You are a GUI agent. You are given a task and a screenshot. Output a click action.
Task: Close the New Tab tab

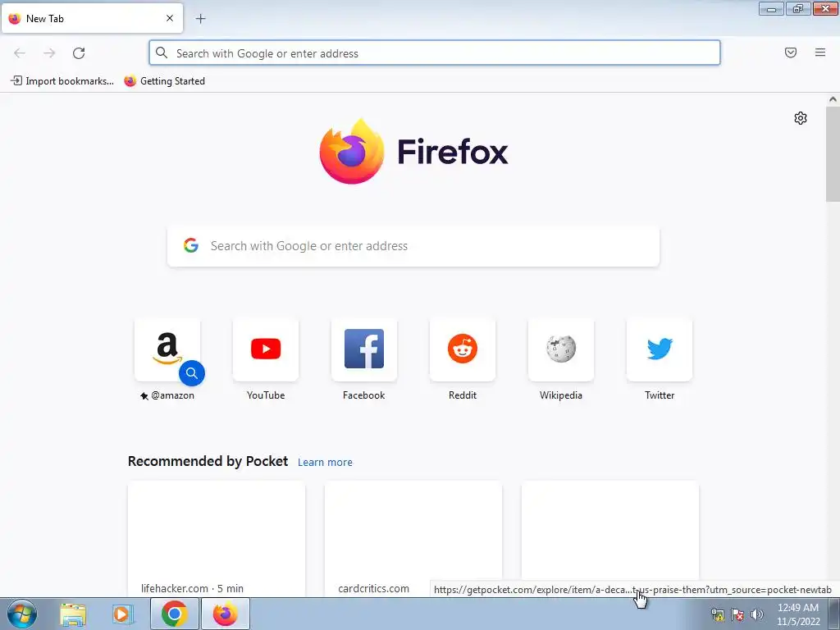coord(170,18)
